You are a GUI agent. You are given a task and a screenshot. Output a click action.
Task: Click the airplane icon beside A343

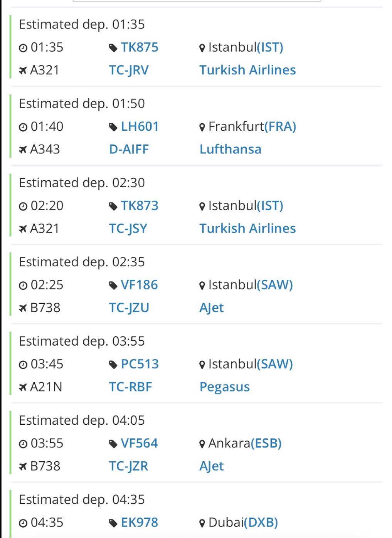23,150
